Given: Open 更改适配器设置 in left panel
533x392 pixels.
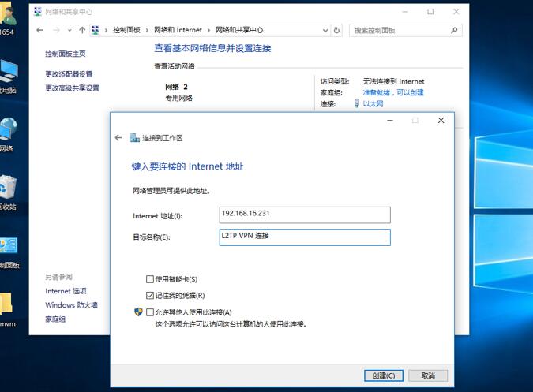Looking at the screenshot, I should pyautogui.click(x=69, y=74).
